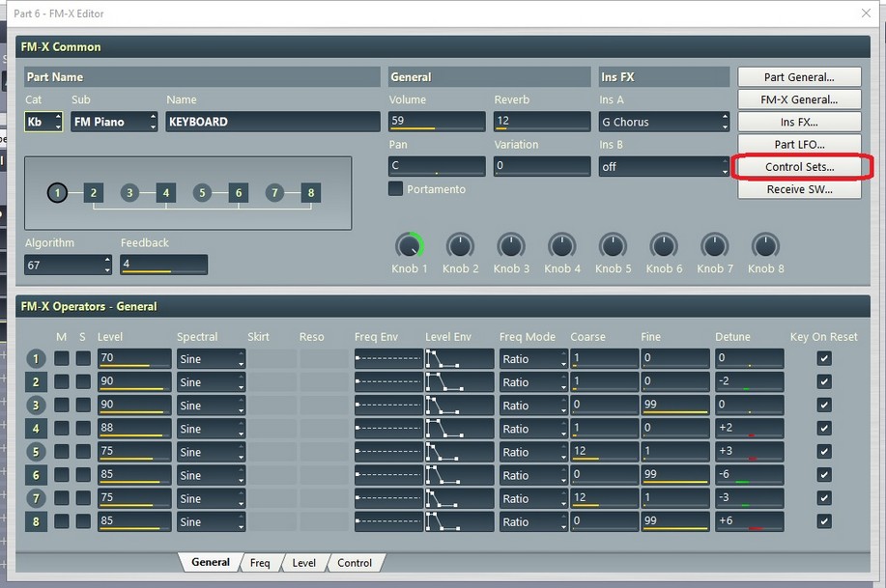Click the Knob 2 dial

[x=460, y=245]
